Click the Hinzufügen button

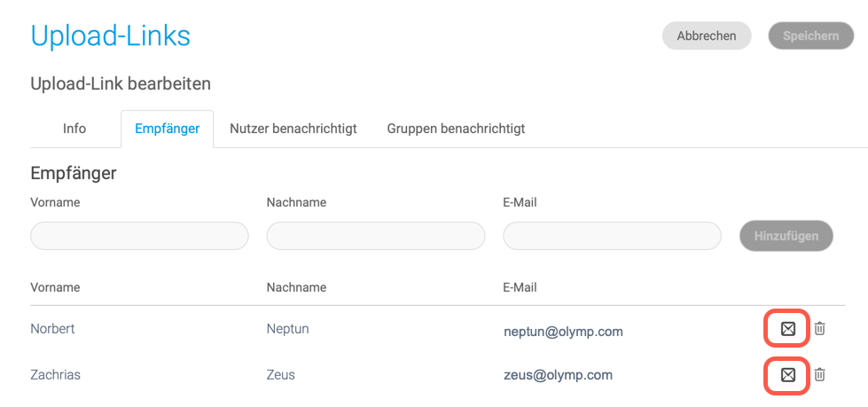point(786,236)
